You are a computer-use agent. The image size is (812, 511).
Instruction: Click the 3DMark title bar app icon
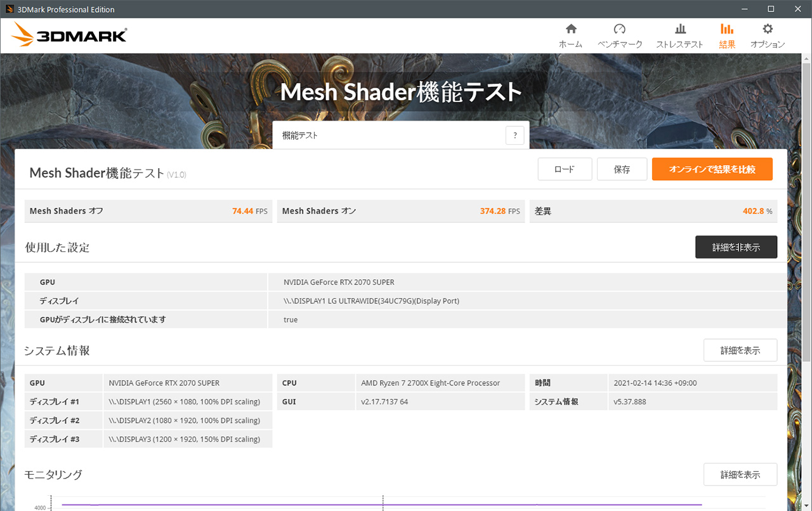pyautogui.click(x=10, y=9)
